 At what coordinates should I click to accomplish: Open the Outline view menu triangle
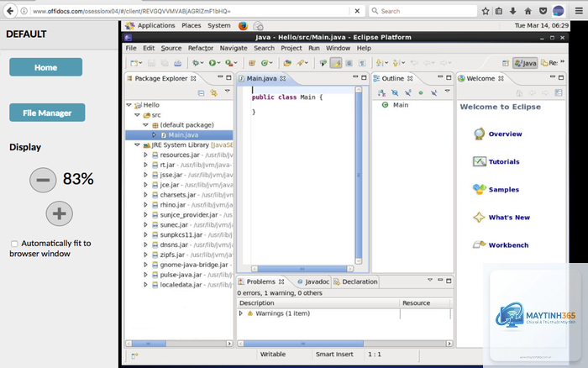[x=447, y=91]
